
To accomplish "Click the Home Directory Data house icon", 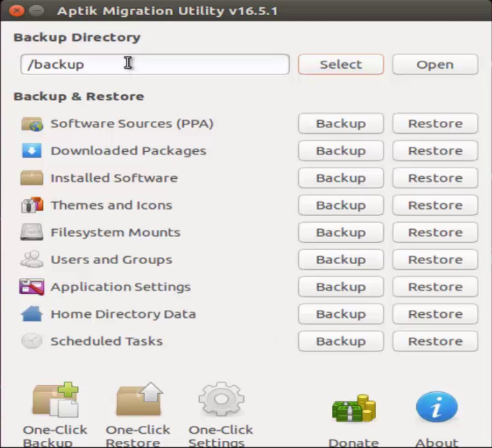I will coord(31,314).
